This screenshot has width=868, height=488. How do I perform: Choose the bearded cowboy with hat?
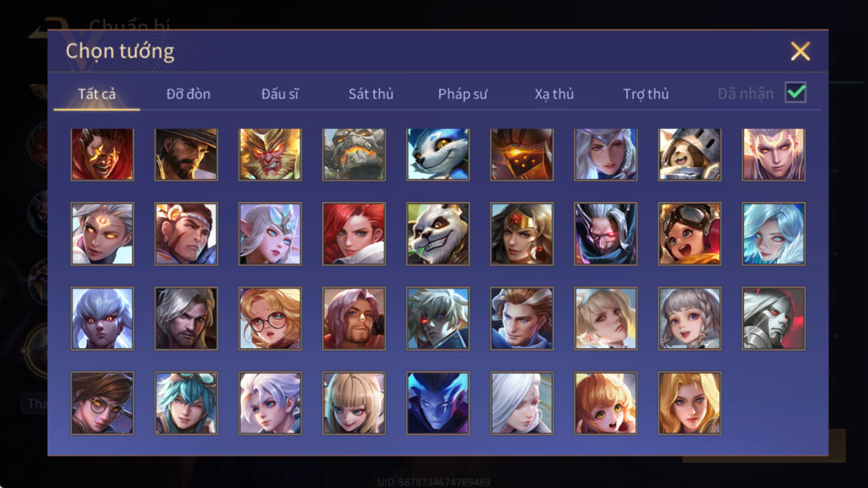(x=186, y=154)
